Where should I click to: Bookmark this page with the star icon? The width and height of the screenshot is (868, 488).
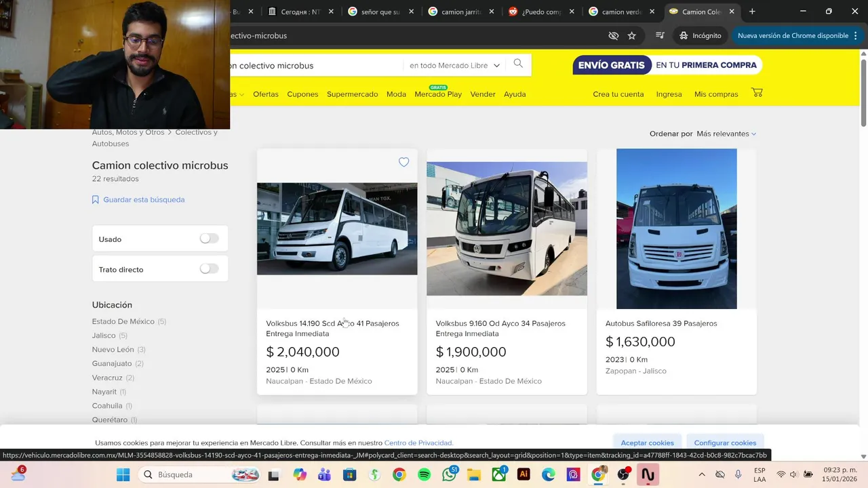point(632,35)
